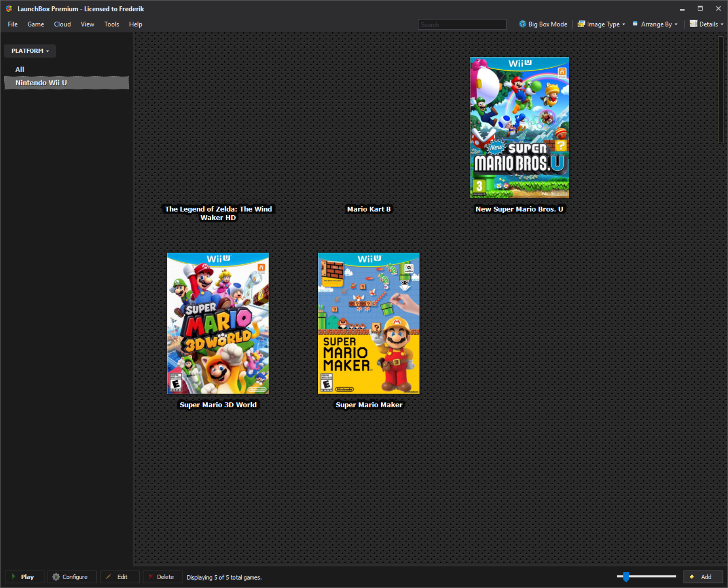Click the Arrange By square icon
The width and height of the screenshot is (728, 588).
click(635, 24)
